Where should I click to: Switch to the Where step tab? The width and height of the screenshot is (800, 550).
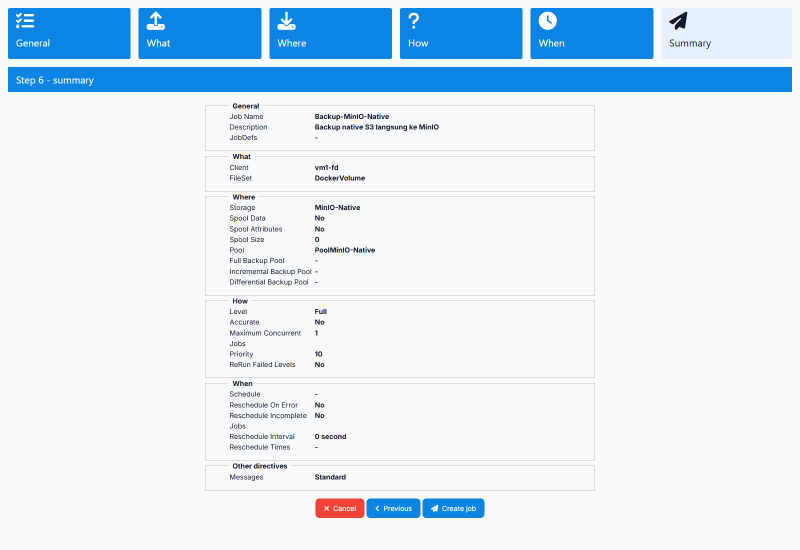(331, 33)
